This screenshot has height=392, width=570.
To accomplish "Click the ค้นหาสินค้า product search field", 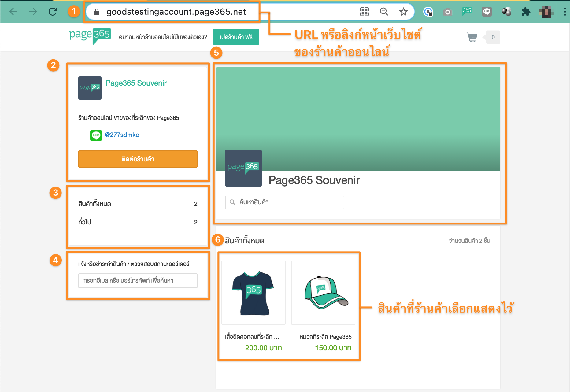I will pos(285,202).
